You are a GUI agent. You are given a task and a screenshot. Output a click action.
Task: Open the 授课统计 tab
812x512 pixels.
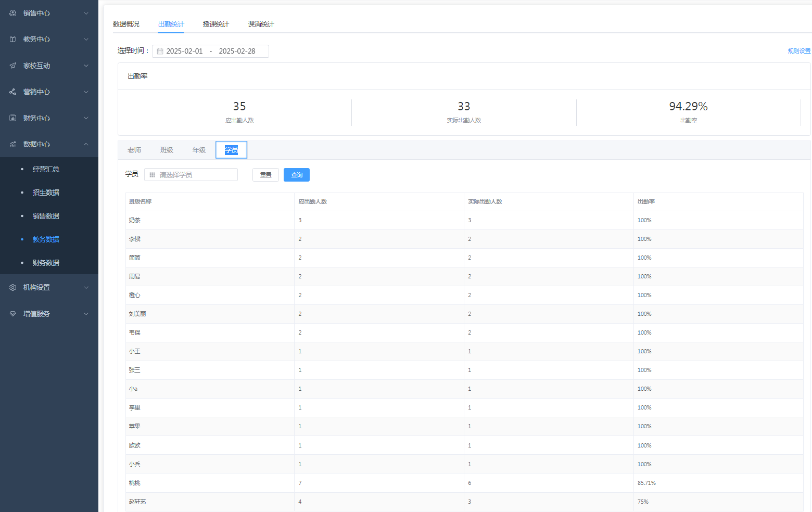coord(216,24)
